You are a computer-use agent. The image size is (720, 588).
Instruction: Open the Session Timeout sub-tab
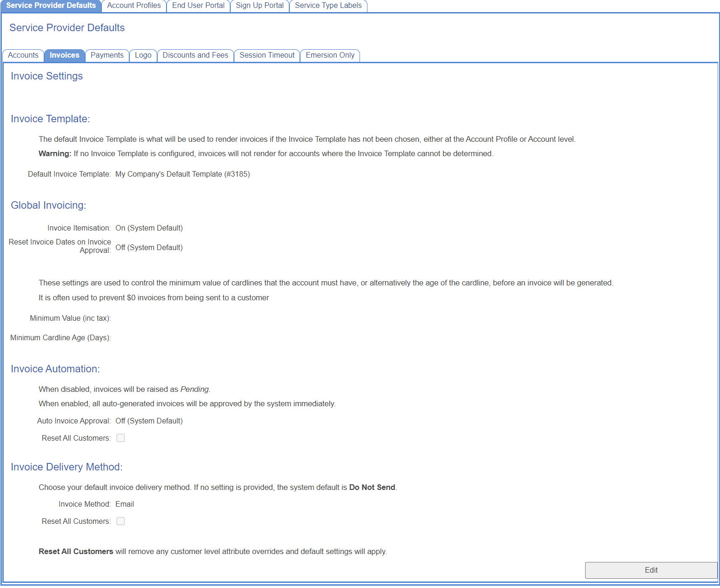coord(267,55)
